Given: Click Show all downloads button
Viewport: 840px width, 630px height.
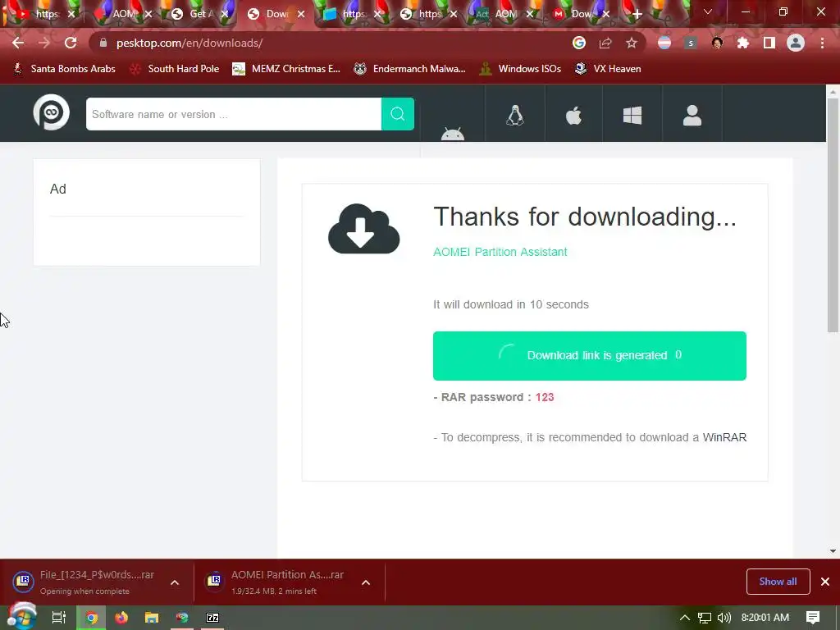Looking at the screenshot, I should point(778,582).
